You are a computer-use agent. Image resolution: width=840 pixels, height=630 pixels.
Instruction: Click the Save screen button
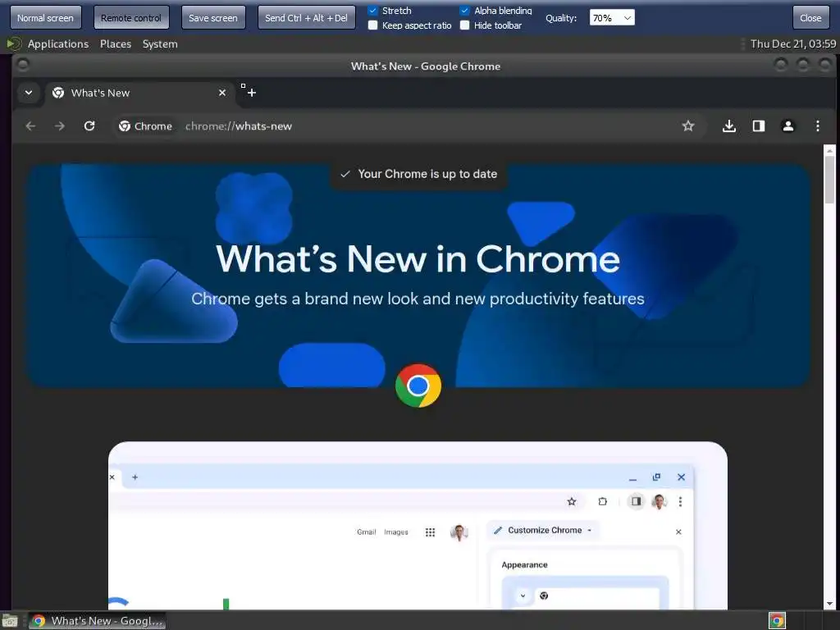coord(213,18)
